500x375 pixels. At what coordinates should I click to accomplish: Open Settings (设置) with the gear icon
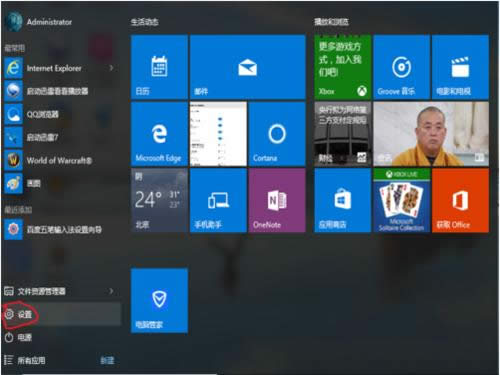click(62, 314)
